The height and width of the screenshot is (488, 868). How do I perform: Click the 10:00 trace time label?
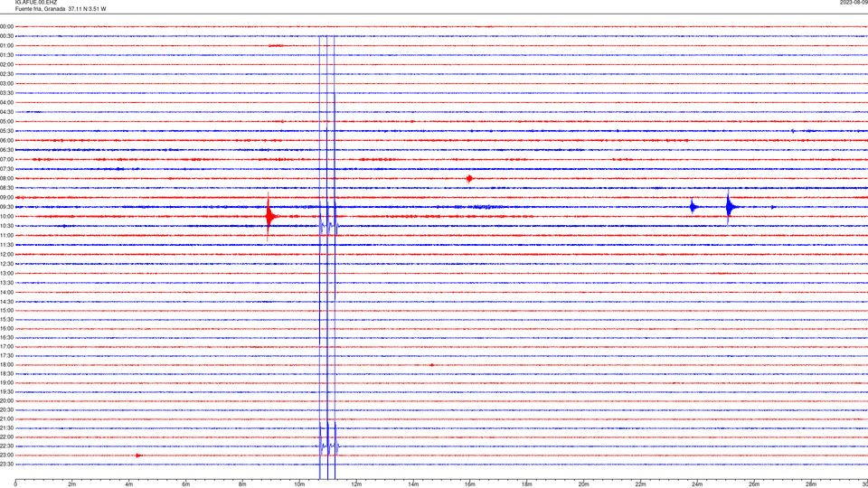(x=6, y=216)
